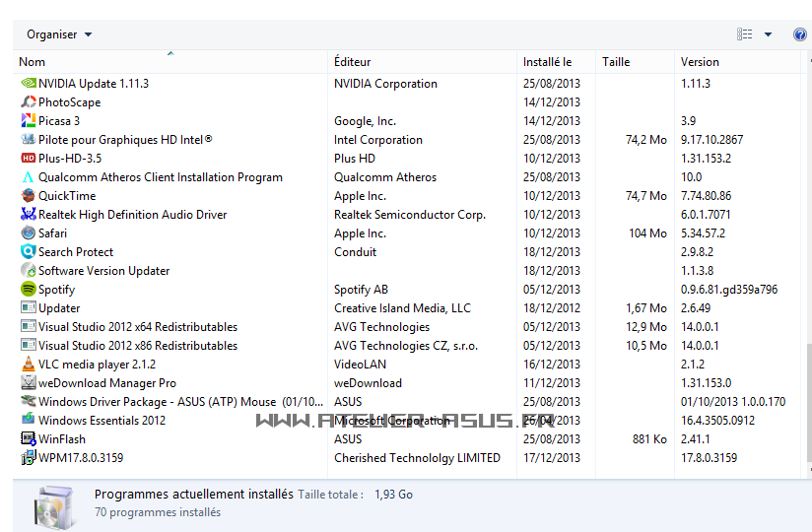
Task: Click the Spotify green icon
Action: (29, 290)
